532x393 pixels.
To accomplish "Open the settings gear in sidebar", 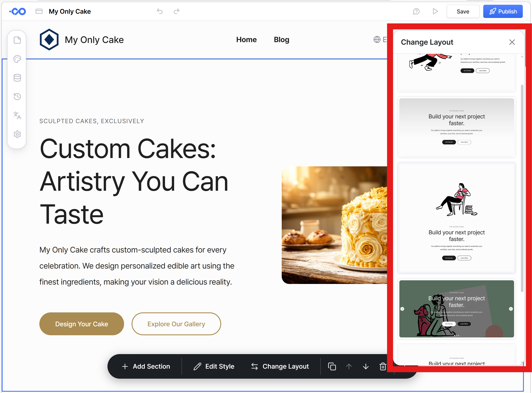I will (17, 134).
